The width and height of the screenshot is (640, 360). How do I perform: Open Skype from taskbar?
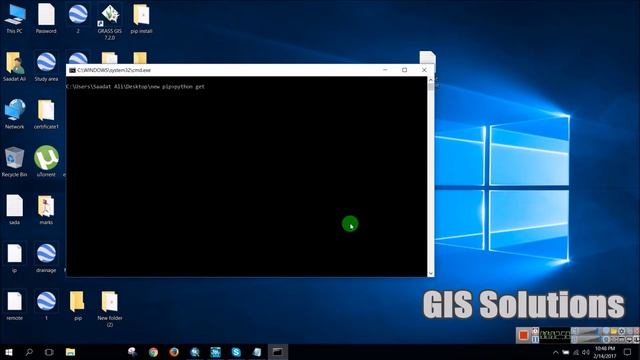(236, 352)
